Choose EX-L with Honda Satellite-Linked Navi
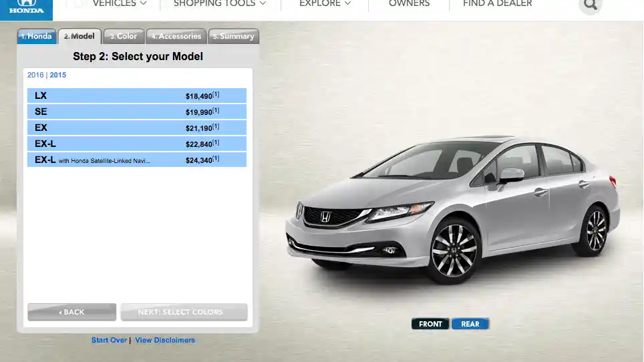 pos(137,160)
